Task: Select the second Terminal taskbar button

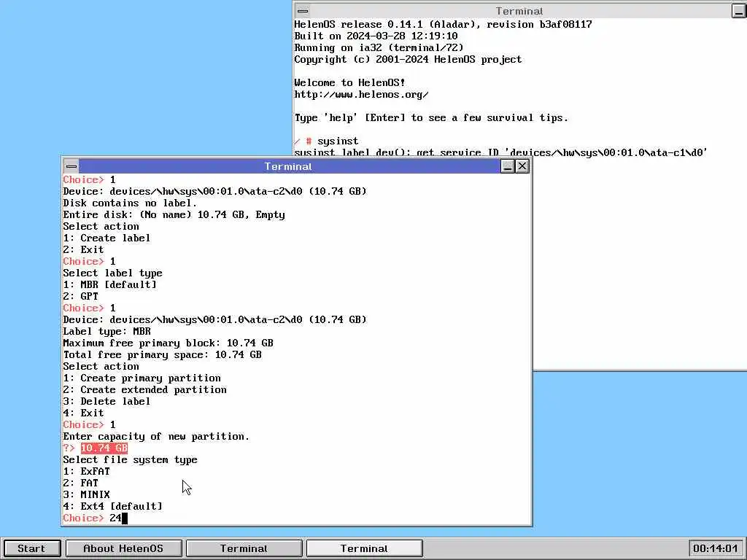Action: pyautogui.click(x=365, y=548)
